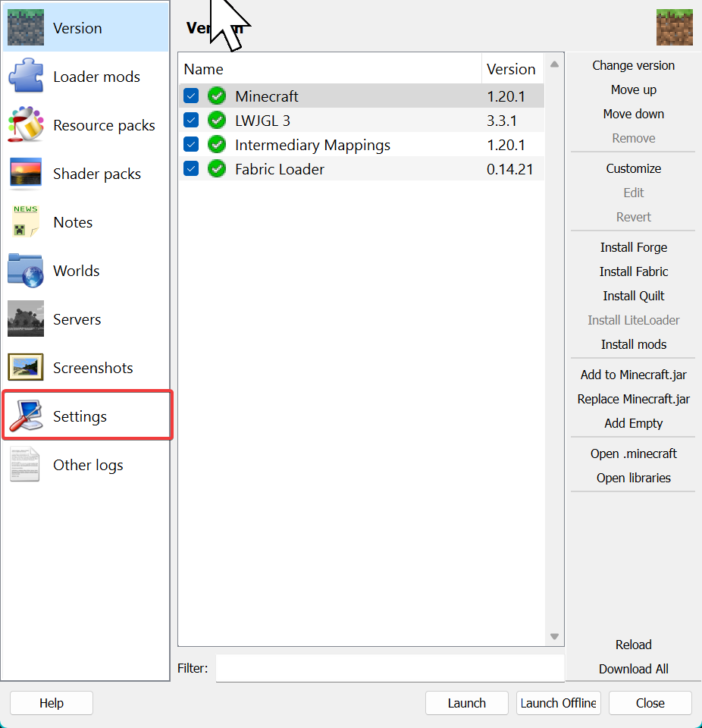This screenshot has height=728, width=702.
Task: Click the instance dirt block icon at top right
Action: tap(674, 27)
